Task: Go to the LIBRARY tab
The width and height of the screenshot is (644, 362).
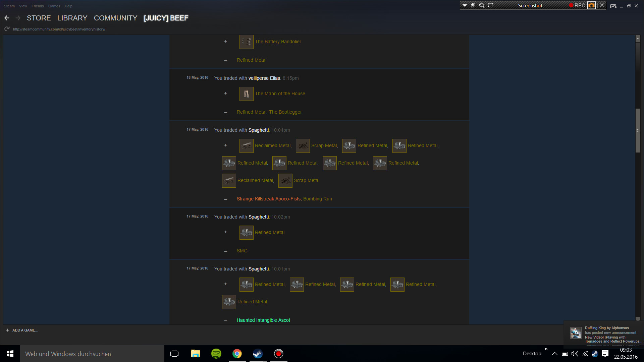Action: coord(72,18)
